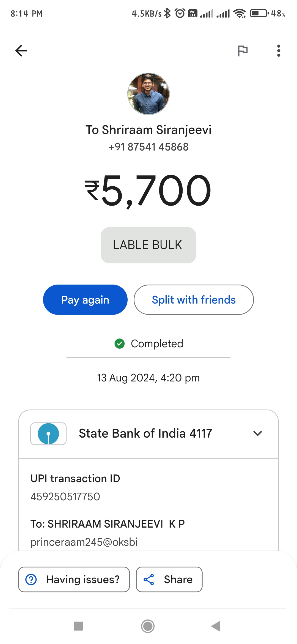The width and height of the screenshot is (297, 644).
Task: Expand the bank account chevron
Action: 258,433
